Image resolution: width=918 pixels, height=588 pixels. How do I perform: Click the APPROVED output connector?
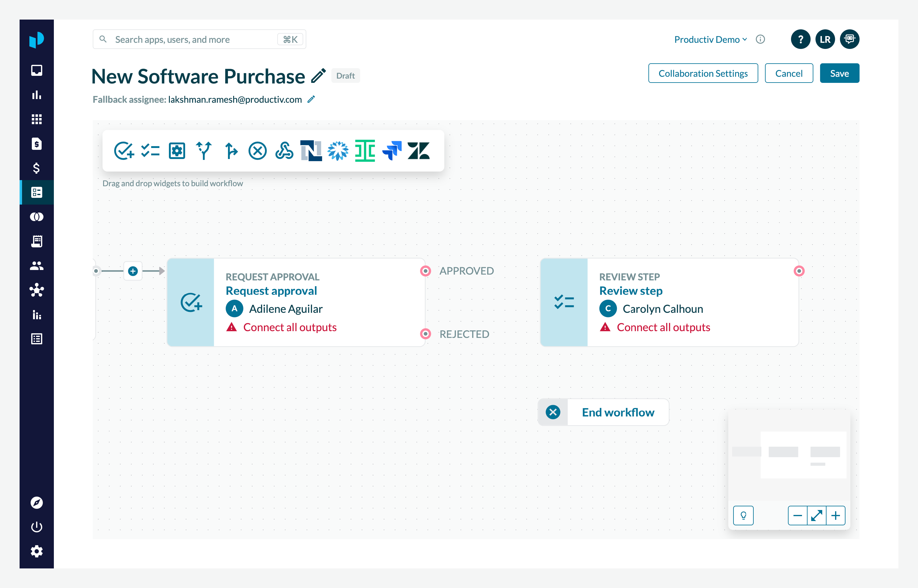click(425, 271)
